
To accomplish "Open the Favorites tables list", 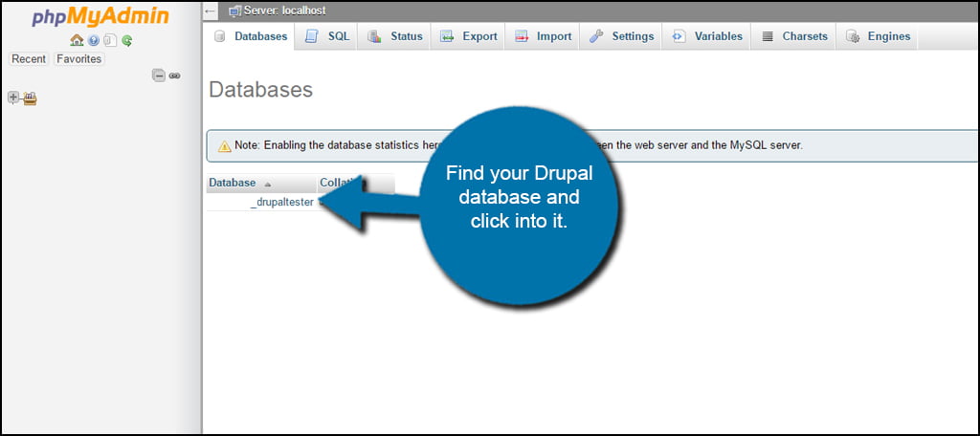I will (x=78, y=58).
